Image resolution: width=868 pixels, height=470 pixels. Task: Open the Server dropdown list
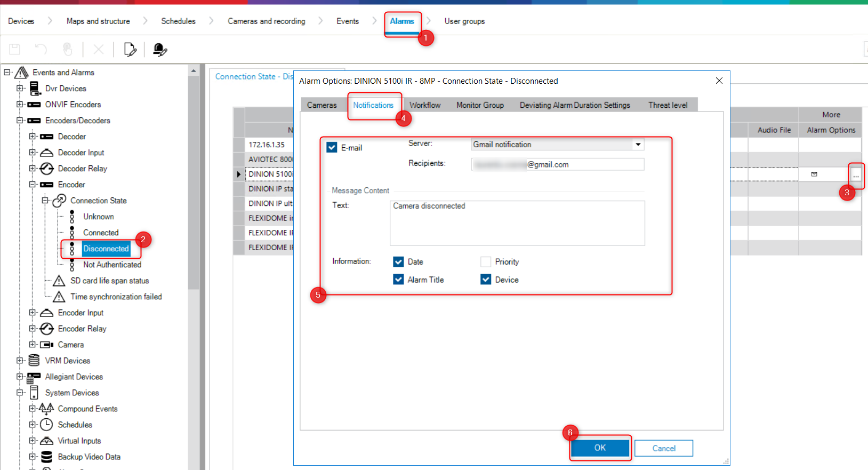[638, 145]
